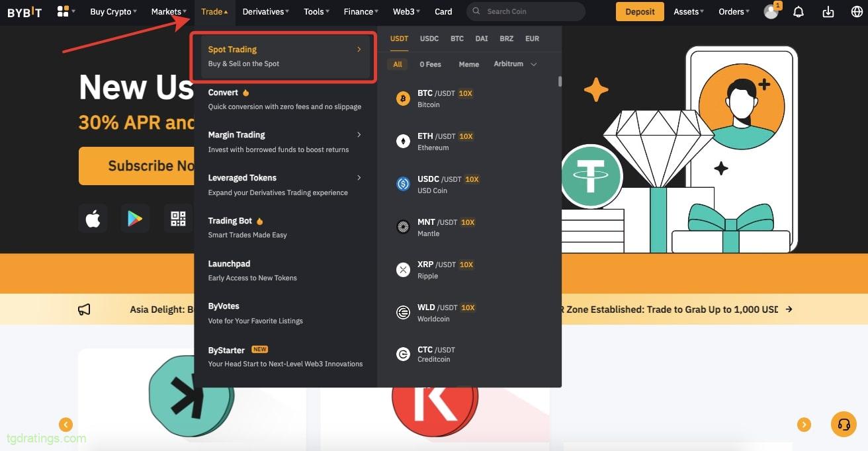Image resolution: width=868 pixels, height=451 pixels.
Task: Expand the Arbitrum category dropdown
Action: coord(515,64)
